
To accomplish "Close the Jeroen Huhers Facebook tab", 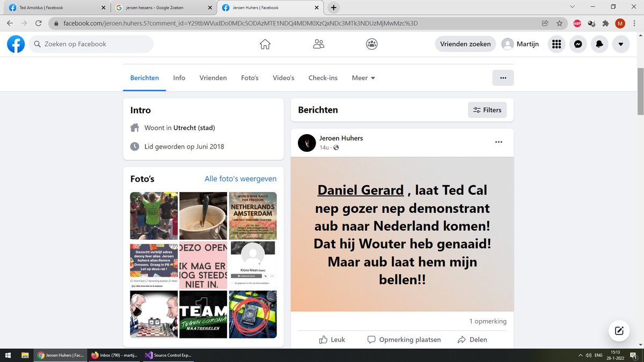I will (x=317, y=8).
